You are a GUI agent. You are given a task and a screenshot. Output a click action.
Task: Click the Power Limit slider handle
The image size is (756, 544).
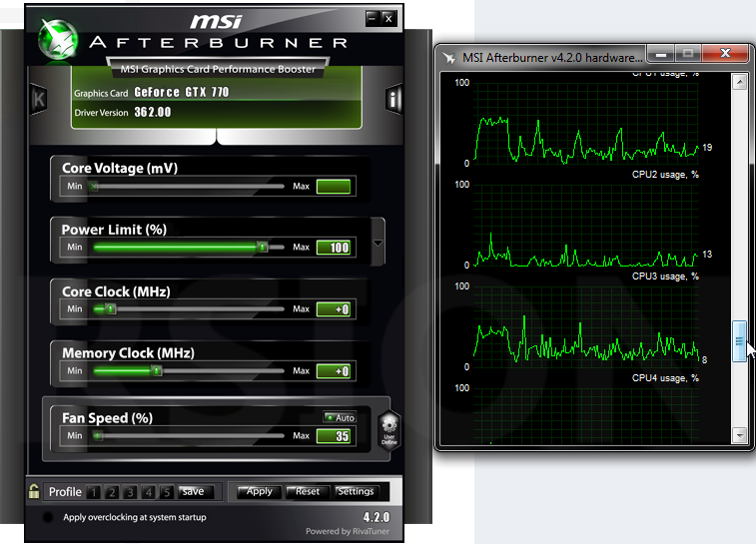point(263,248)
